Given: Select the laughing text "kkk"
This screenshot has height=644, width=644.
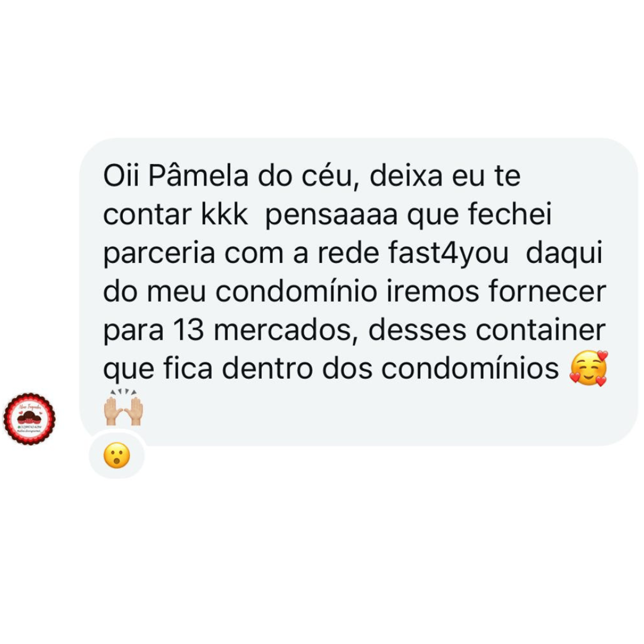Looking at the screenshot, I should tap(224, 214).
